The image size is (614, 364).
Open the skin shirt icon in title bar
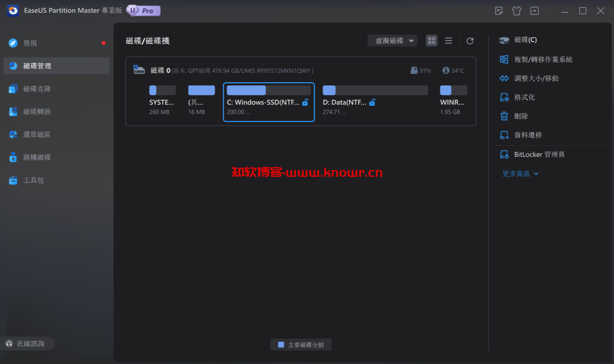click(x=517, y=11)
